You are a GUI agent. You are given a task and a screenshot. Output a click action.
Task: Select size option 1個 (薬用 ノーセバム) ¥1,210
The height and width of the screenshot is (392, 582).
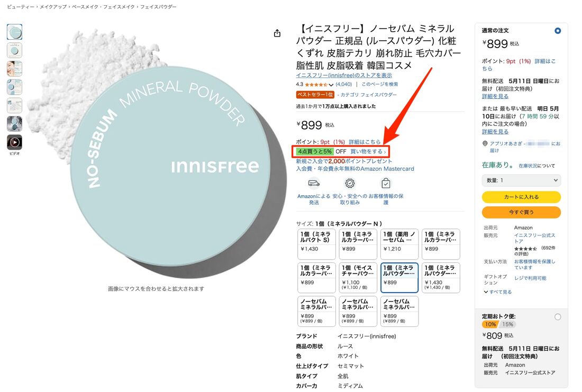399,244
